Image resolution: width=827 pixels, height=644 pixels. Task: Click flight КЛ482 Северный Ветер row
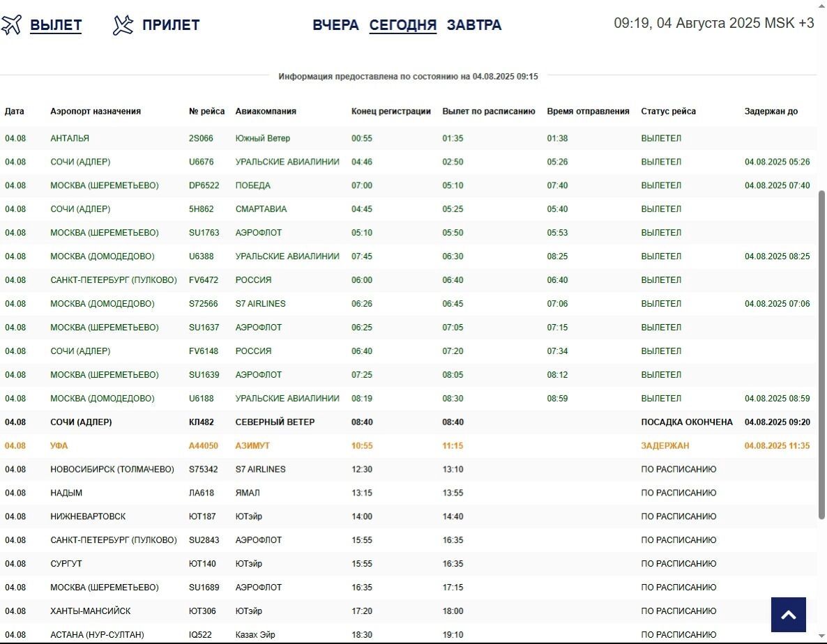(x=202, y=422)
